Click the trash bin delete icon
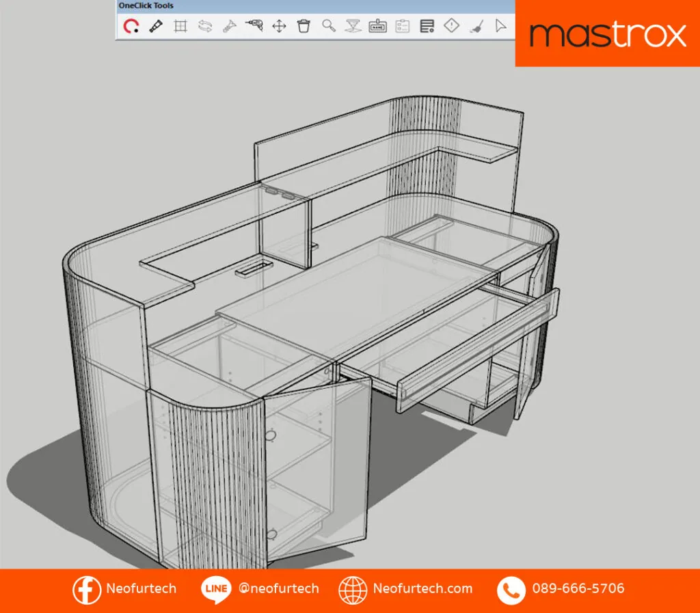 click(x=304, y=27)
